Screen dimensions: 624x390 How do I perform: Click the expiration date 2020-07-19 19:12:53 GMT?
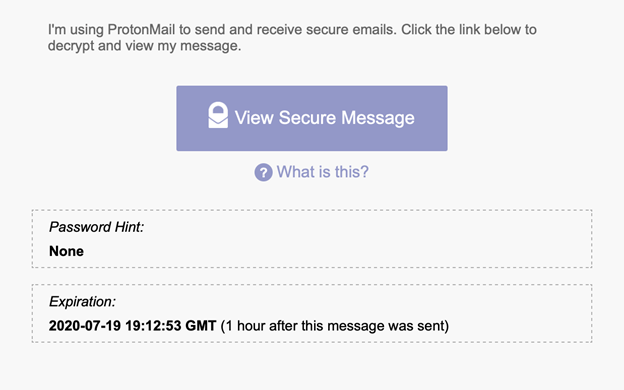(x=133, y=326)
